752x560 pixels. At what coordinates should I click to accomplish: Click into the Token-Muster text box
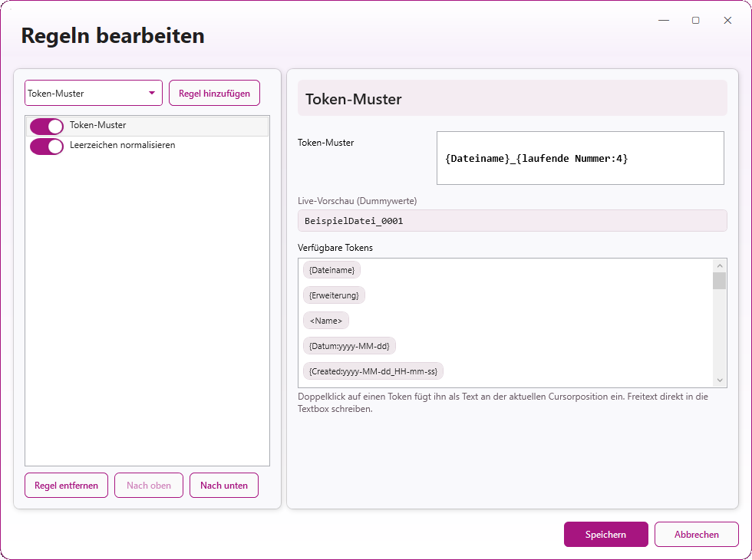pyautogui.click(x=580, y=158)
